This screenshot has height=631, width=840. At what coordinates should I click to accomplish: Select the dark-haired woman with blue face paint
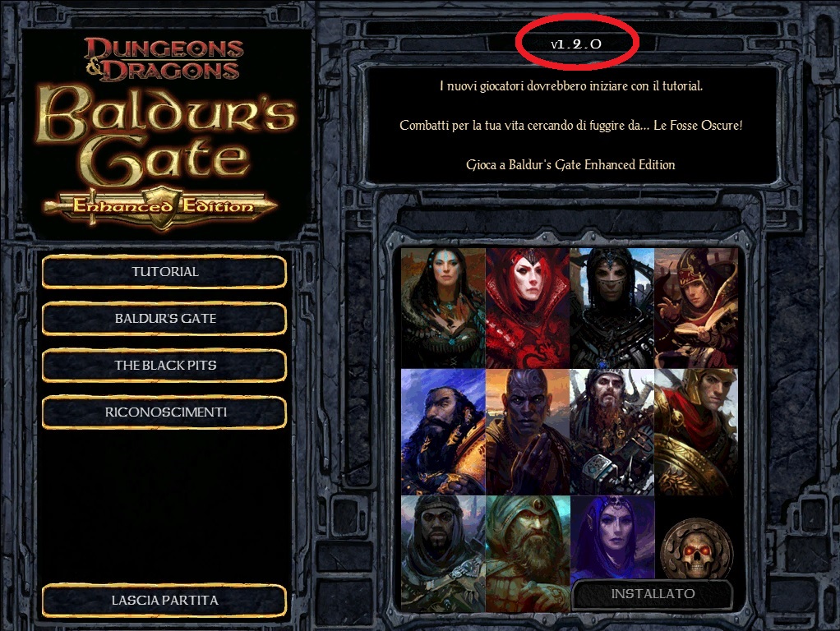443,307
